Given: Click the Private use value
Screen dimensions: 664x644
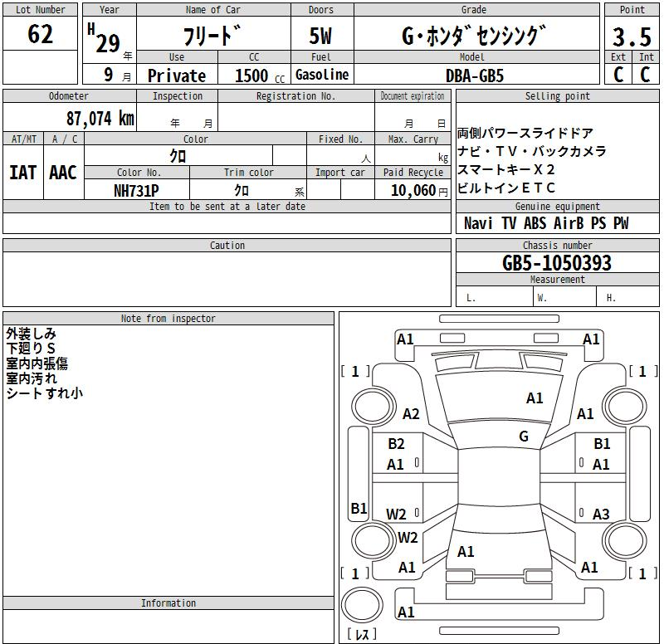Looking at the screenshot, I should (x=177, y=76).
